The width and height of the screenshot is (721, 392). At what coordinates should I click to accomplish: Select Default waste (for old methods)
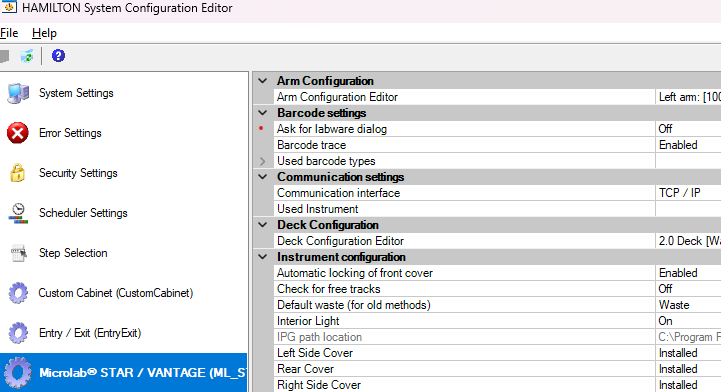point(464,305)
